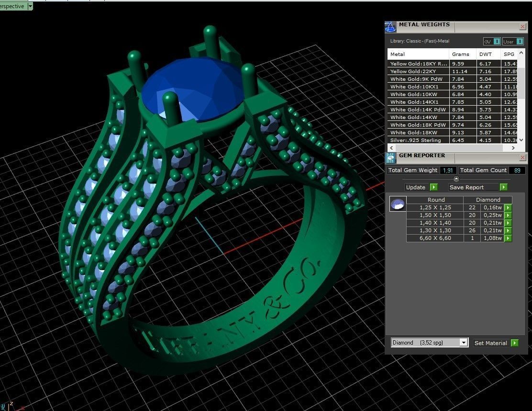Click the DWT column header
532x411 pixels.
point(488,54)
